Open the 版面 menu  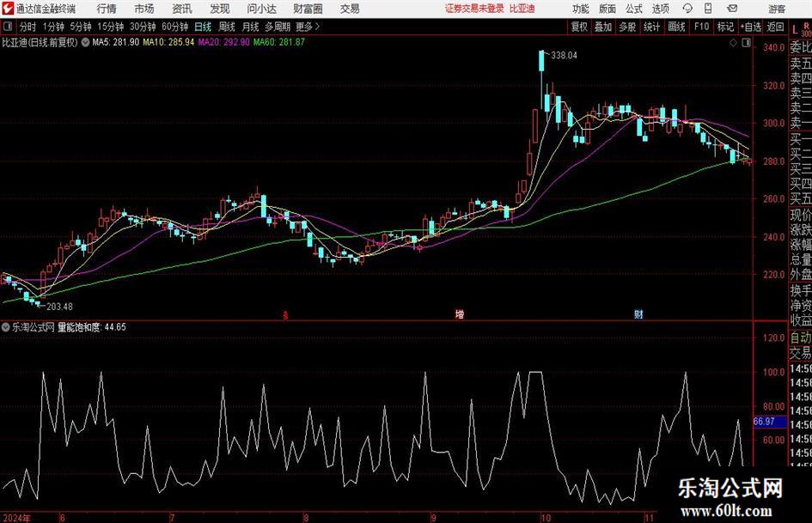pos(607,9)
